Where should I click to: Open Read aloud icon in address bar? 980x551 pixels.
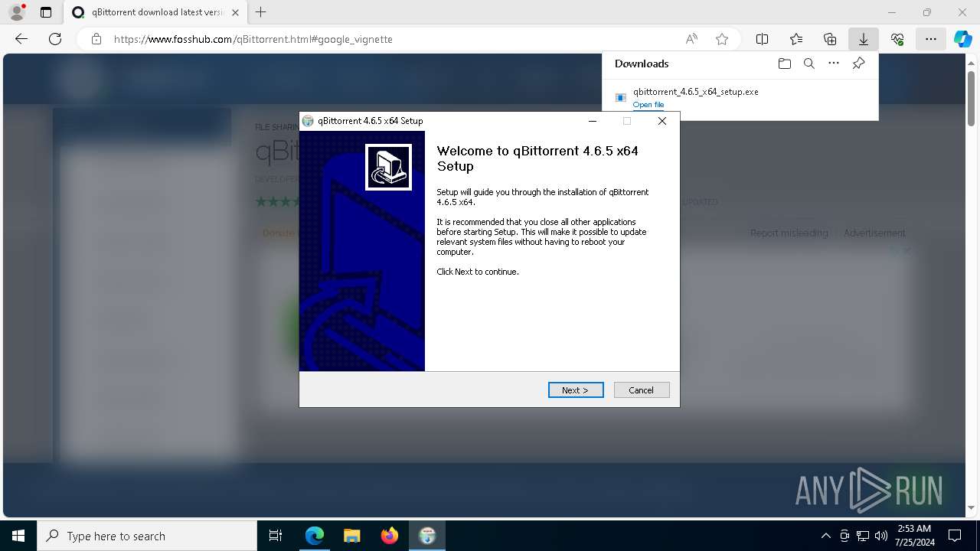point(691,39)
